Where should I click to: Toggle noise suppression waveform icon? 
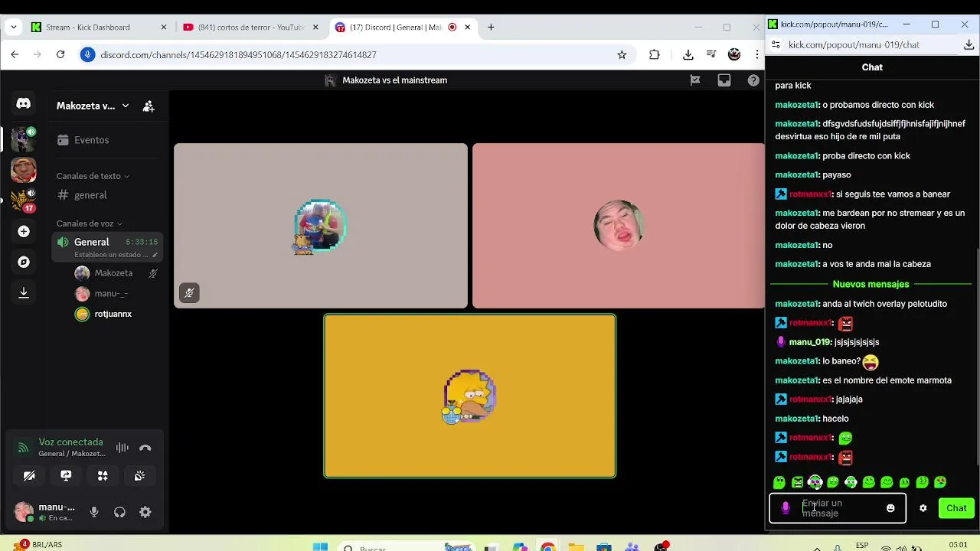click(x=122, y=448)
